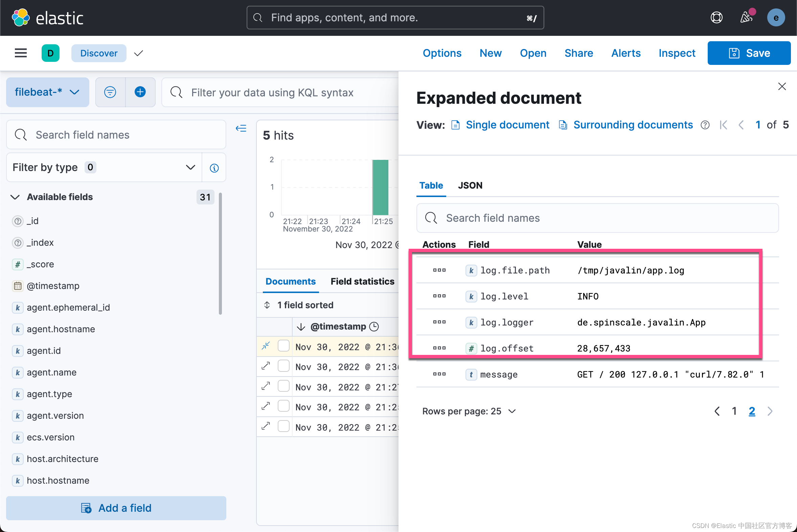Open the help menu icon
Screen dimensions: 797x532
pyautogui.click(x=716, y=17)
